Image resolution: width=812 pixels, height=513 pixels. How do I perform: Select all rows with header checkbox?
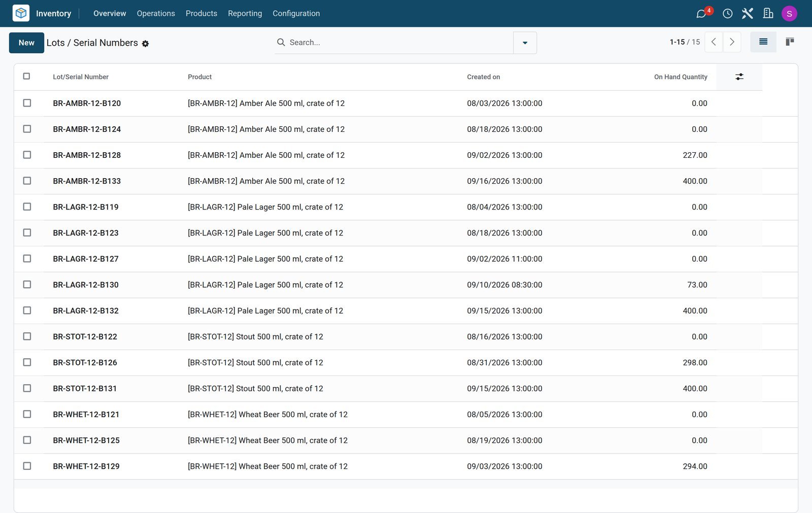click(27, 77)
